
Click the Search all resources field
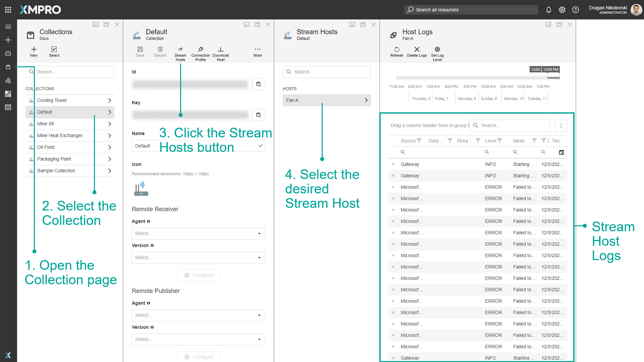pyautogui.click(x=471, y=10)
